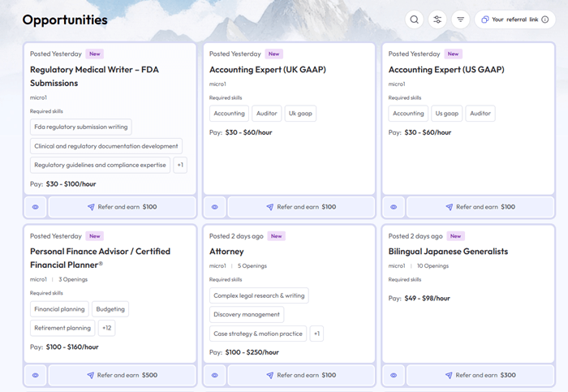Click the info icon beside referral link
Image resolution: width=568 pixels, height=392 pixels.
(x=544, y=19)
